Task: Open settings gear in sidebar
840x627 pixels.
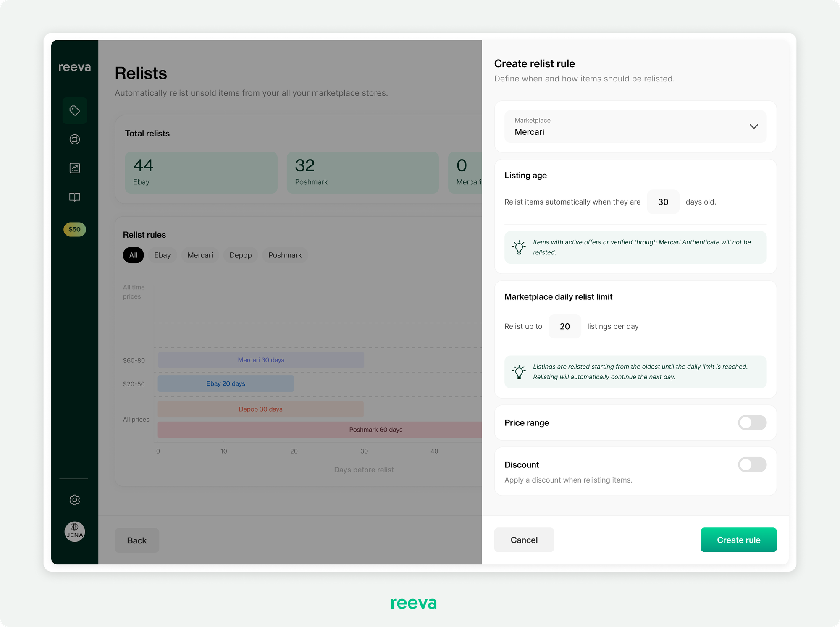Action: tap(75, 500)
